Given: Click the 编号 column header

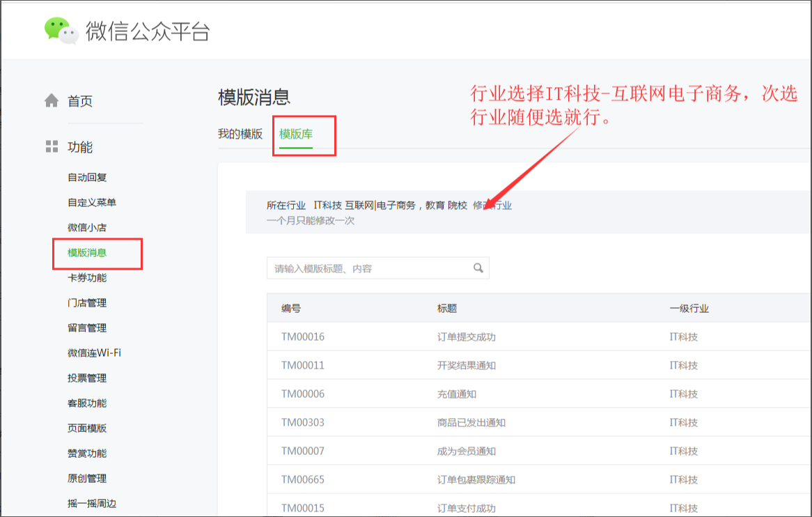Looking at the screenshot, I should click(x=291, y=308).
